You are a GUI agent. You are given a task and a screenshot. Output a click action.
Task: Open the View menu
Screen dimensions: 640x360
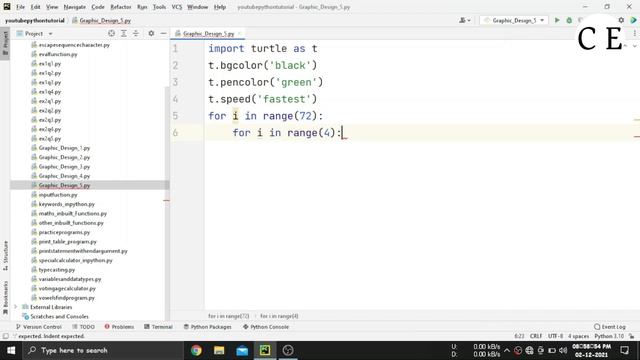click(x=52, y=7)
